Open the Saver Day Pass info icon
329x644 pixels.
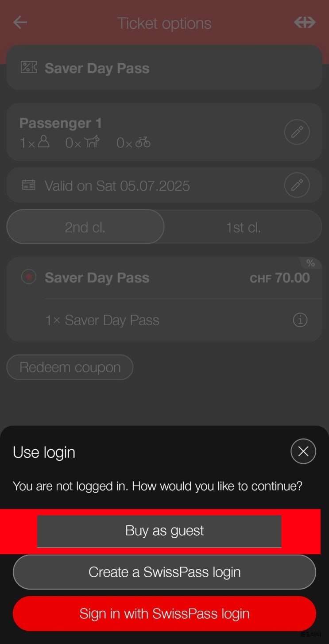tap(300, 320)
